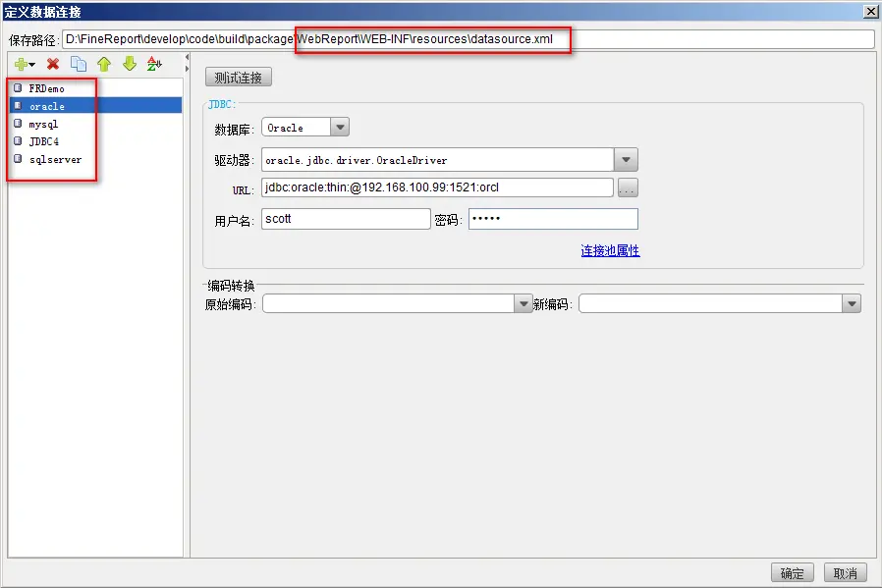This screenshot has width=882, height=588.
Task: Click the 测试连接 button
Action: (239, 78)
